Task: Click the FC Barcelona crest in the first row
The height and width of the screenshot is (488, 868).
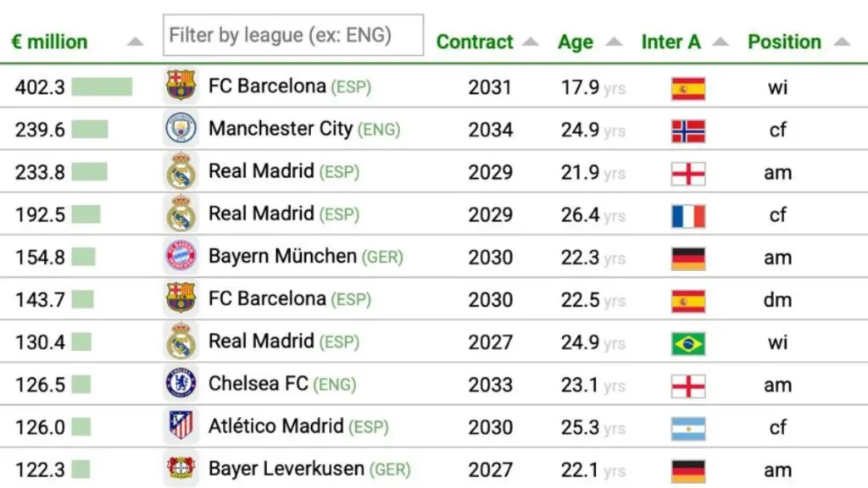Action: 181,86
